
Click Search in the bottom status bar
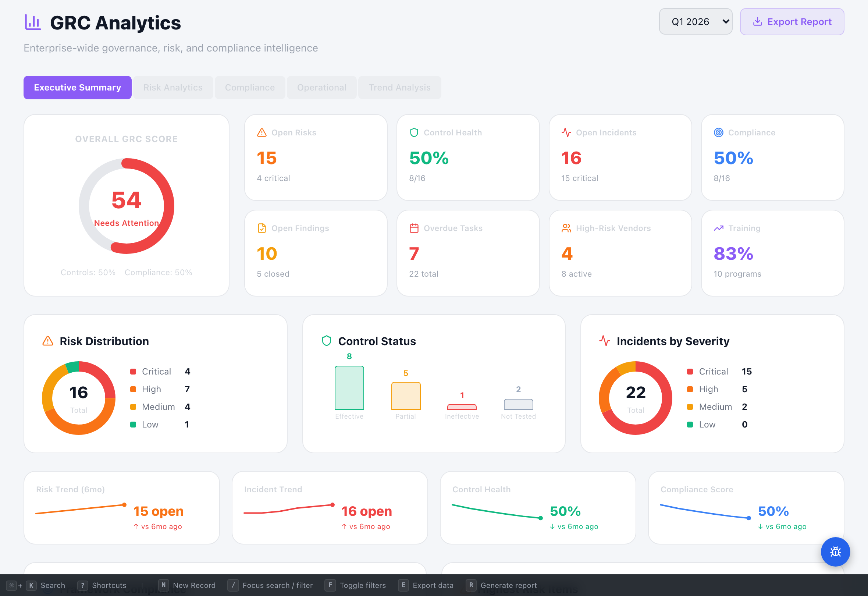pyautogui.click(x=53, y=585)
